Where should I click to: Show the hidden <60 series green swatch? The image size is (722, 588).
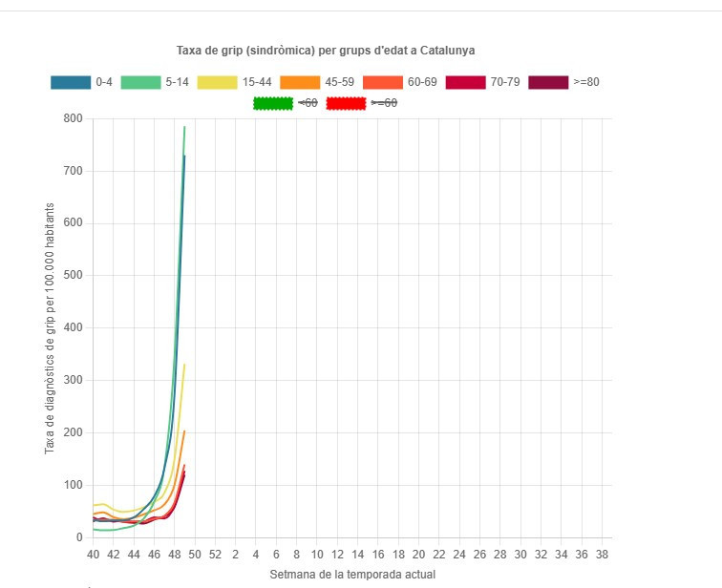point(273,103)
